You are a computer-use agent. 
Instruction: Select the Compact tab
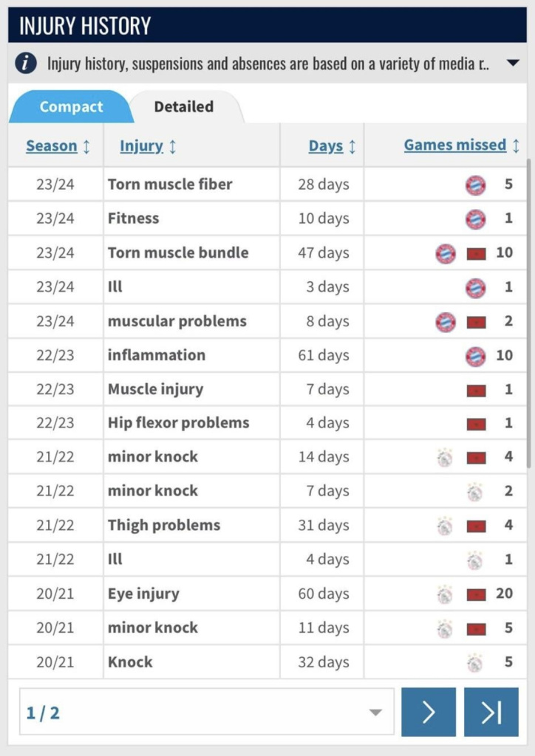tap(71, 106)
